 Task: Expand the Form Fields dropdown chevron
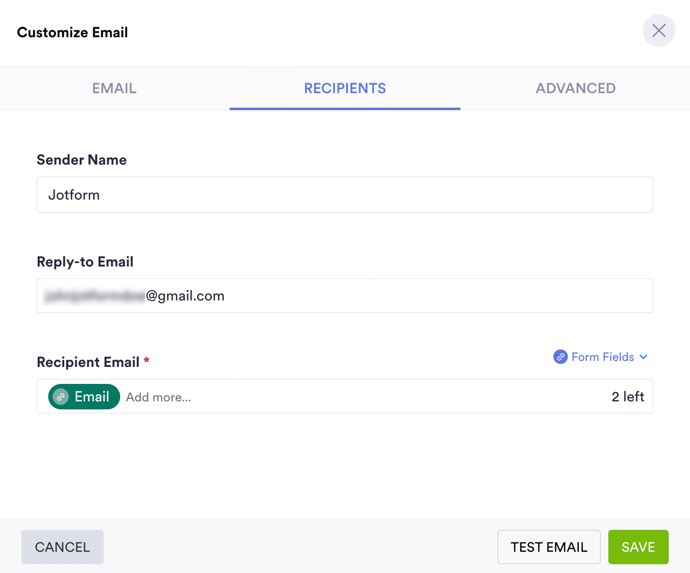(643, 357)
